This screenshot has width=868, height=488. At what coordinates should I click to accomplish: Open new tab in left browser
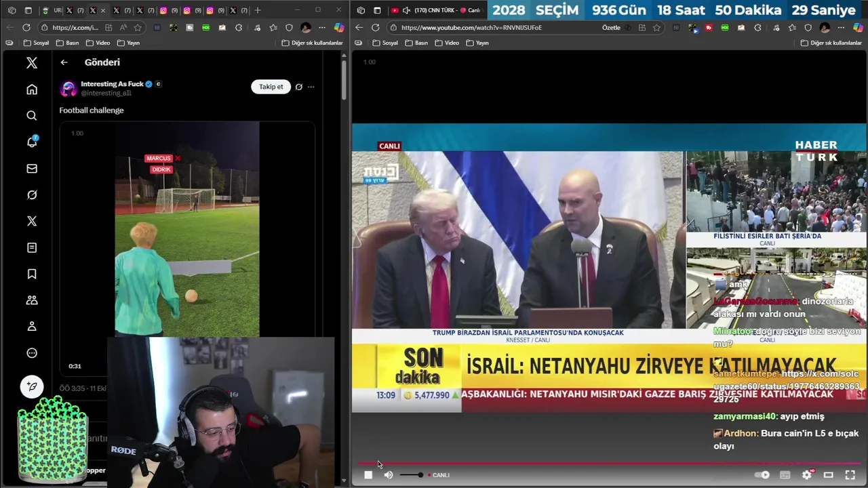click(258, 10)
